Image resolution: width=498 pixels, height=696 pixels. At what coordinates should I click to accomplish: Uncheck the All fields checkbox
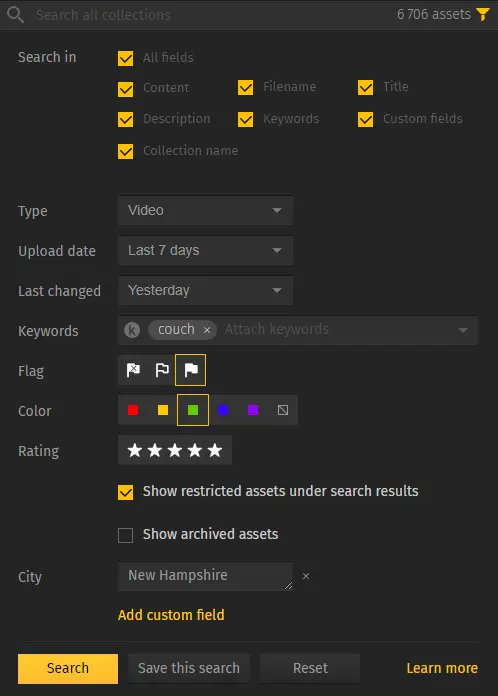coord(126,58)
